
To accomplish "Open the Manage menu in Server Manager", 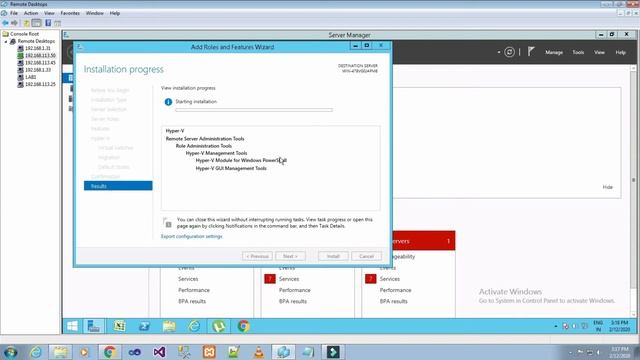I will point(554,52).
